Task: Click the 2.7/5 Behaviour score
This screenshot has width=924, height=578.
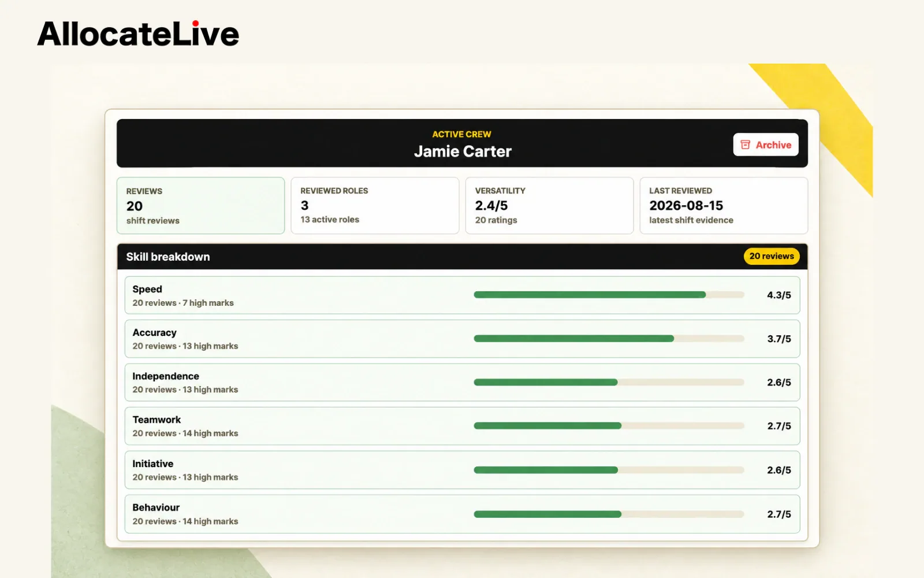Action: [x=779, y=514]
